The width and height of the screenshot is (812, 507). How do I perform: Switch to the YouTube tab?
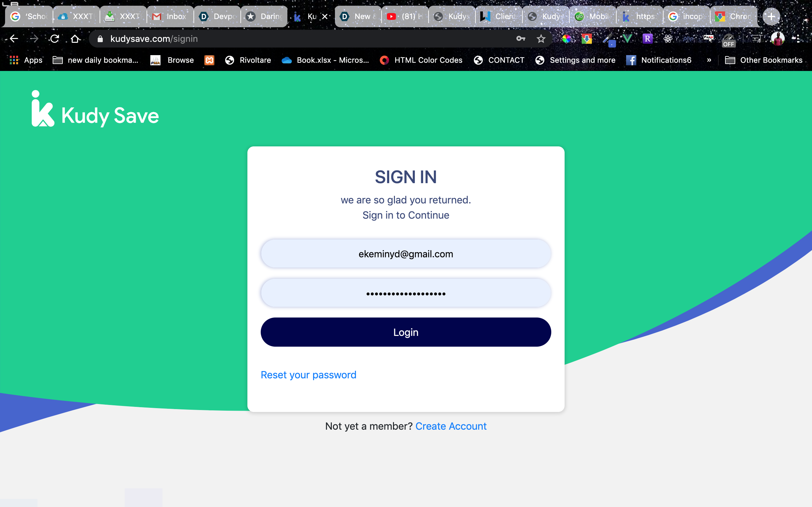[405, 16]
